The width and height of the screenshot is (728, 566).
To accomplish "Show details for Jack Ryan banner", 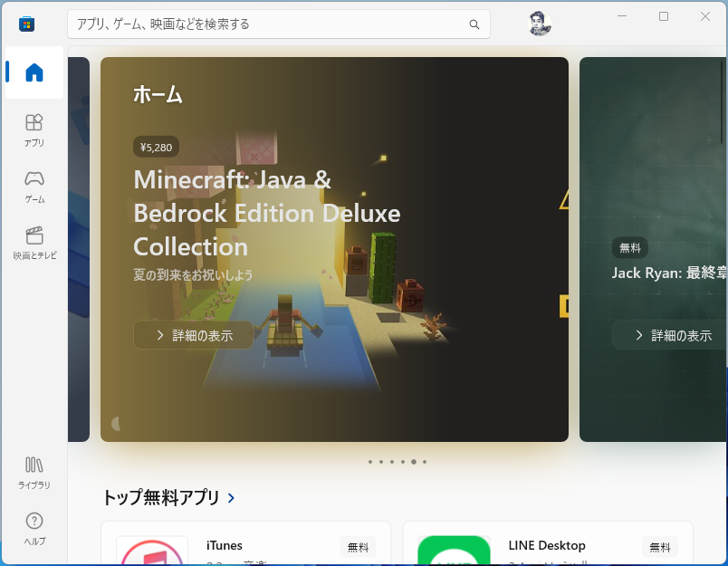I will point(670,335).
